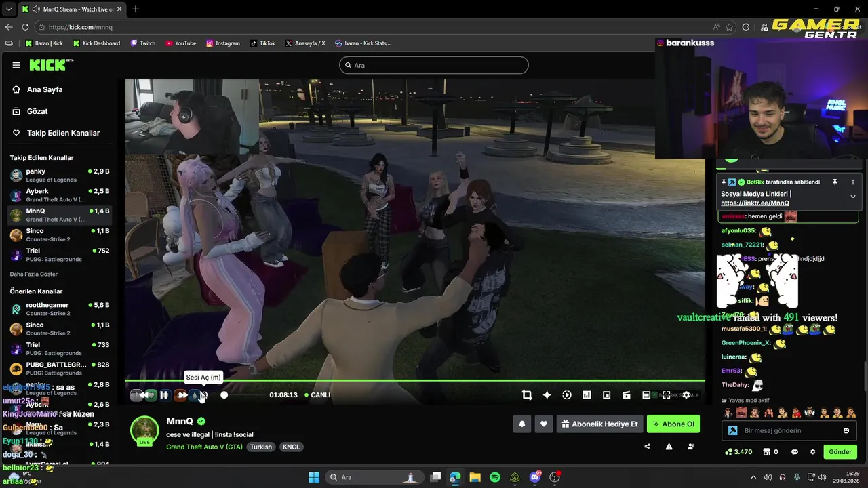The image size is (868, 488).
Task: Click the Ara search field on Kick
Action: coord(434,65)
